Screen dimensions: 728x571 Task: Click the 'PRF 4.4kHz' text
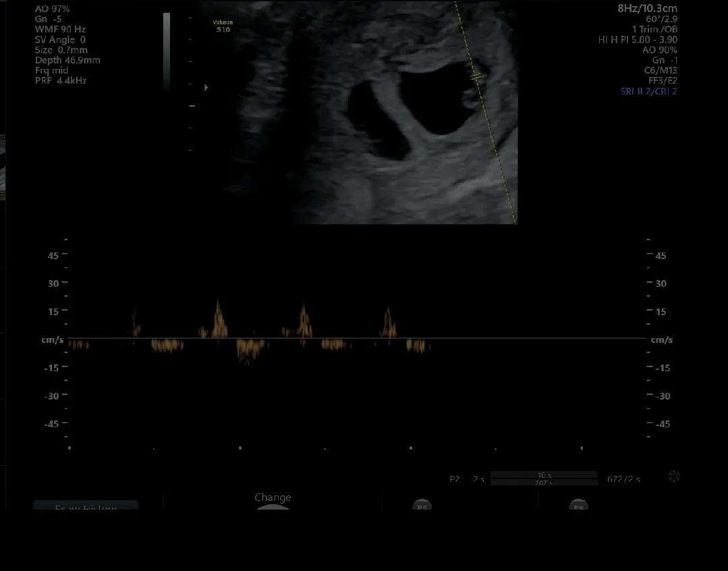[x=61, y=80]
